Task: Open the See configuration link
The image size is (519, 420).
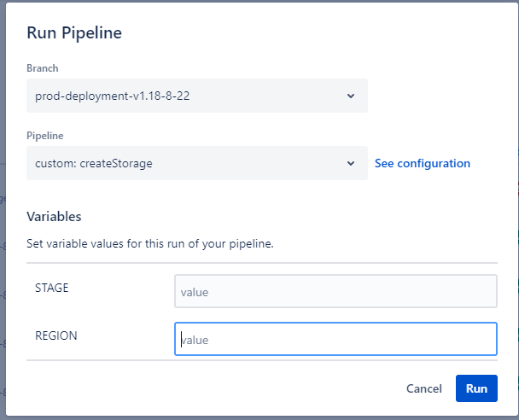Action: pyautogui.click(x=422, y=163)
